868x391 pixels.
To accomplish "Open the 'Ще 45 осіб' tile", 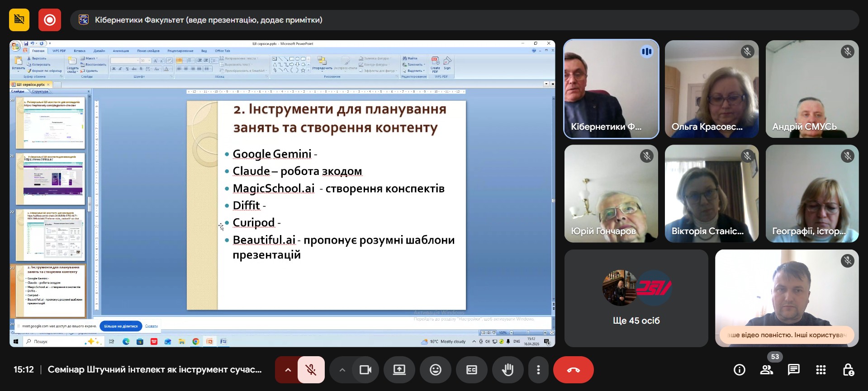I will pos(636,298).
